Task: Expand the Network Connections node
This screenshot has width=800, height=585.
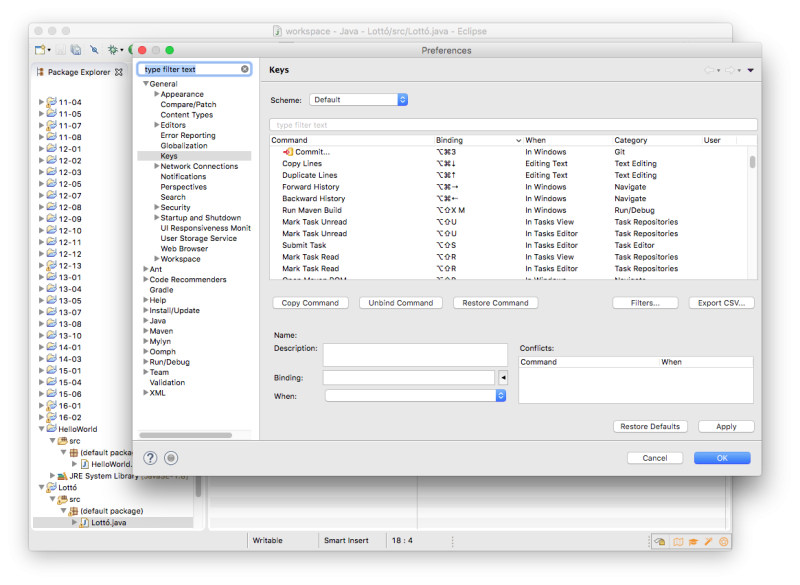Action: (157, 166)
